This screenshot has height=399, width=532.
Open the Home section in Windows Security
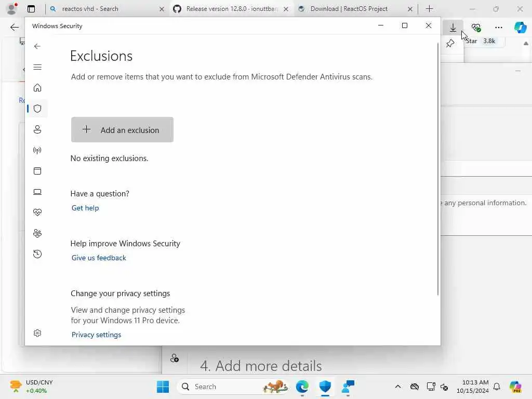coord(37,88)
